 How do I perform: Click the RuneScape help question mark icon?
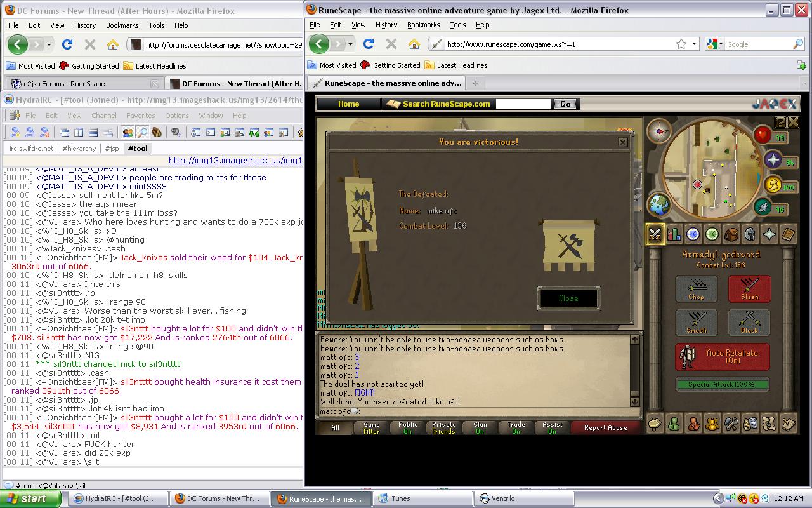click(780, 123)
